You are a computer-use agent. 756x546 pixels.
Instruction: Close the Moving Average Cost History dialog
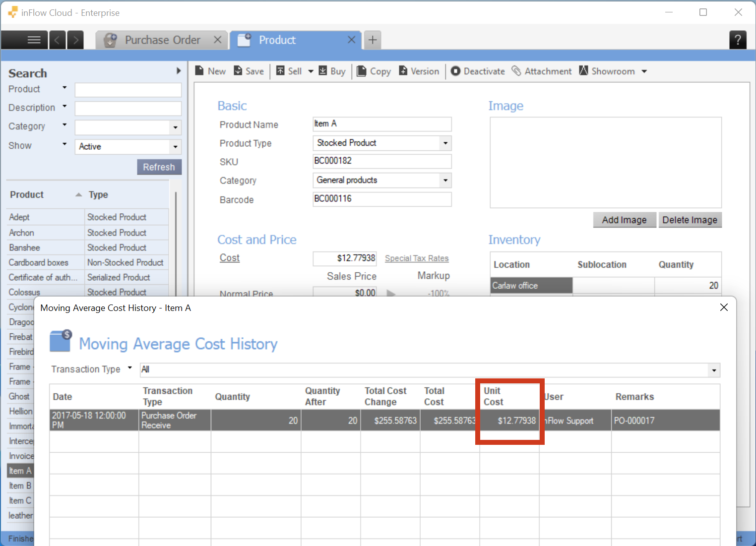coord(724,307)
